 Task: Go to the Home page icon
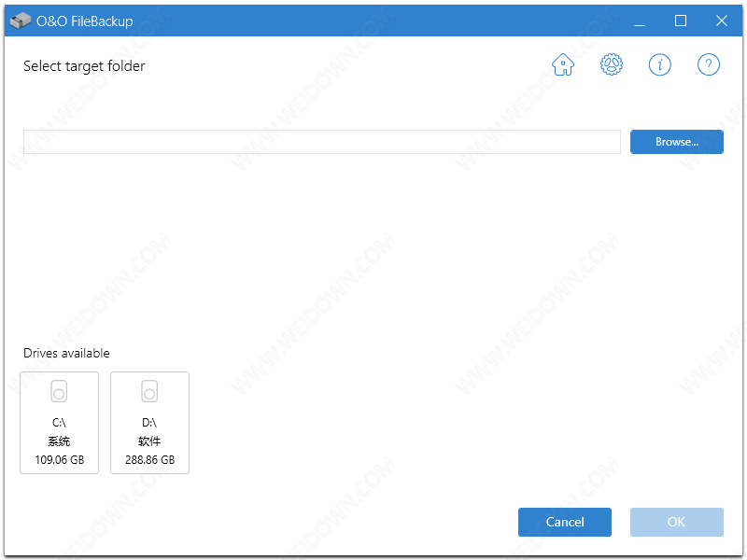[x=563, y=64]
